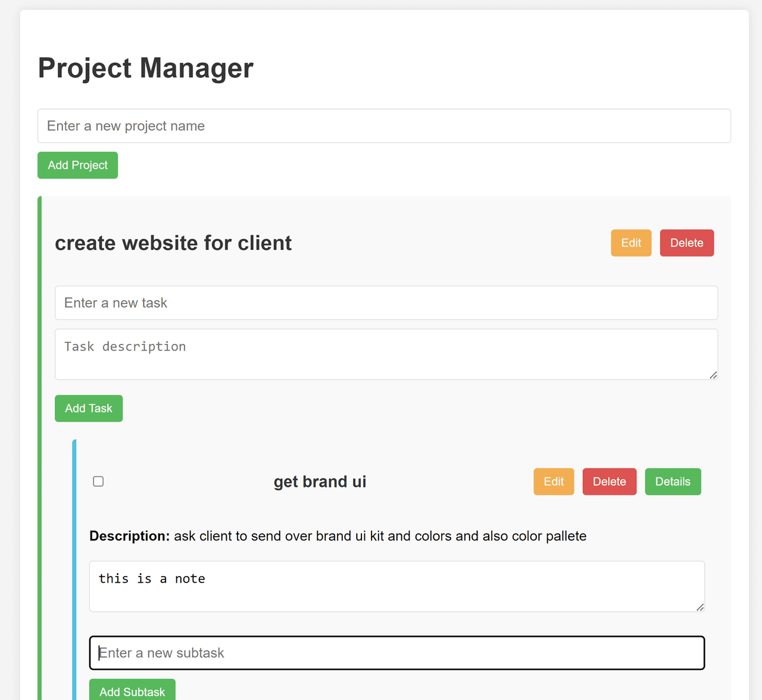This screenshot has width=762, height=700.
Task: Focus the 'Enter a new task' field
Action: [x=386, y=303]
